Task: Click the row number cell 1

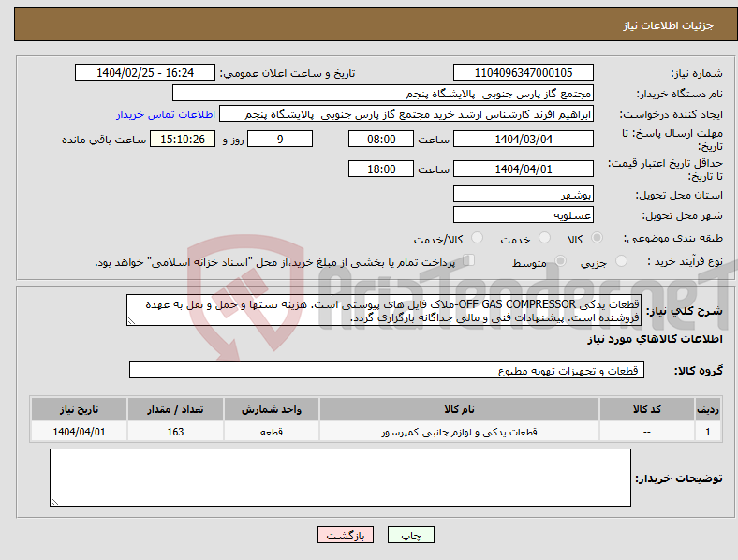Action: pos(707,431)
